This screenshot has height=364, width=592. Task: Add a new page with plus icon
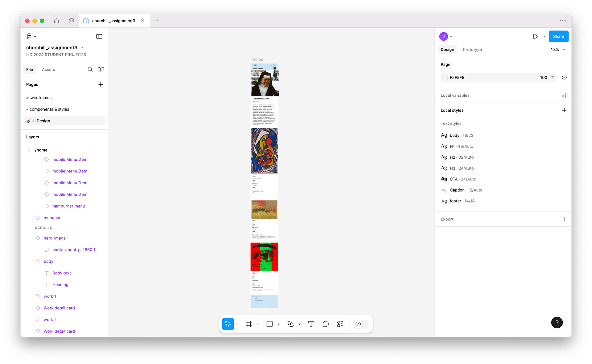[x=101, y=84]
